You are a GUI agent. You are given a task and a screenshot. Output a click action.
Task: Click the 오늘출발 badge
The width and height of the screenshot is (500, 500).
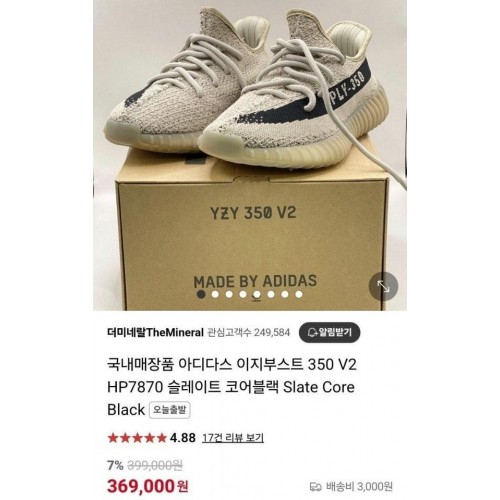(x=170, y=410)
